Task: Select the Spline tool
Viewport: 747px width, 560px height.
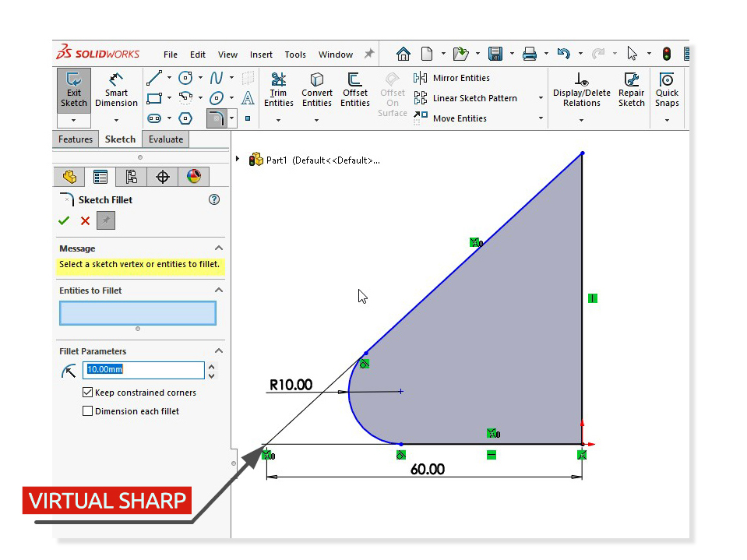Action: point(217,78)
